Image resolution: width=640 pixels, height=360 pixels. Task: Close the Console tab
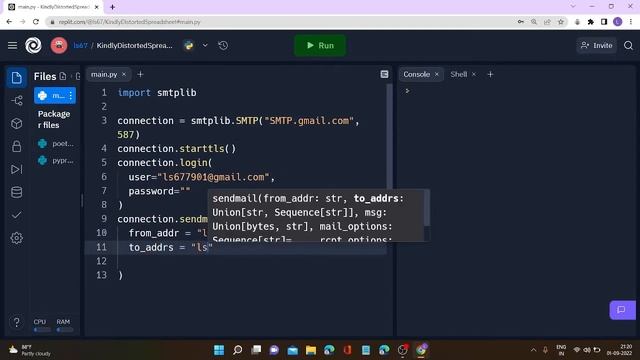(x=437, y=74)
